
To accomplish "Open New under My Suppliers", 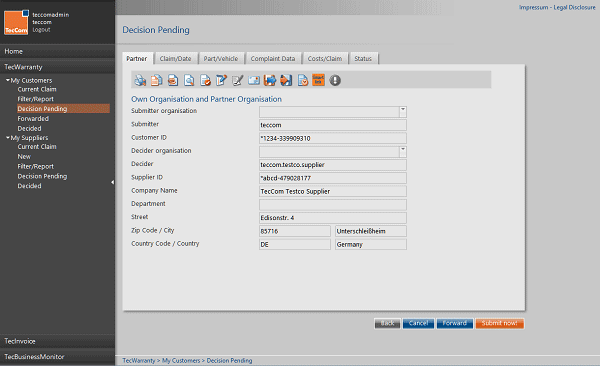I will (x=24, y=157).
